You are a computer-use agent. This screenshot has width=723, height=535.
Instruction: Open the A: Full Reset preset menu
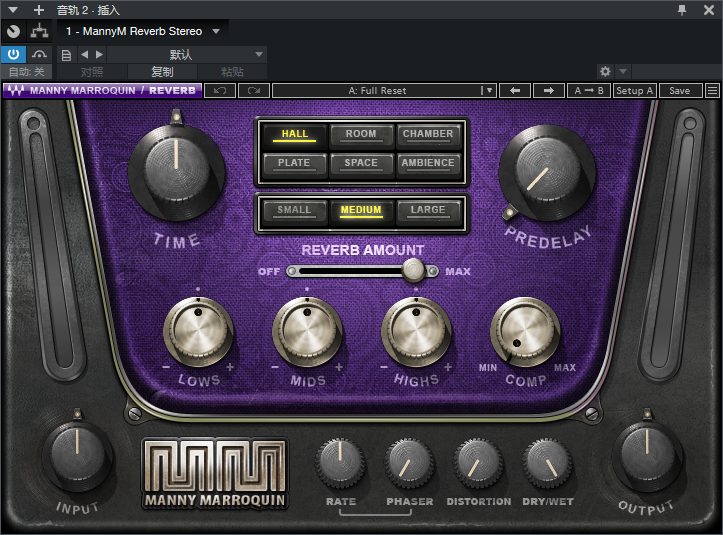pos(384,90)
